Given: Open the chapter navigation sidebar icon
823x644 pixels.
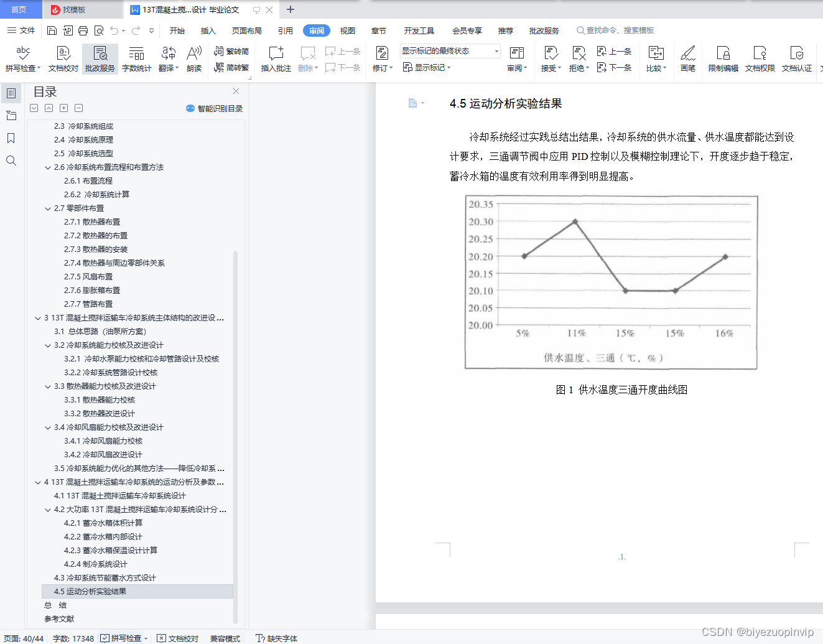Looking at the screenshot, I should (11, 116).
